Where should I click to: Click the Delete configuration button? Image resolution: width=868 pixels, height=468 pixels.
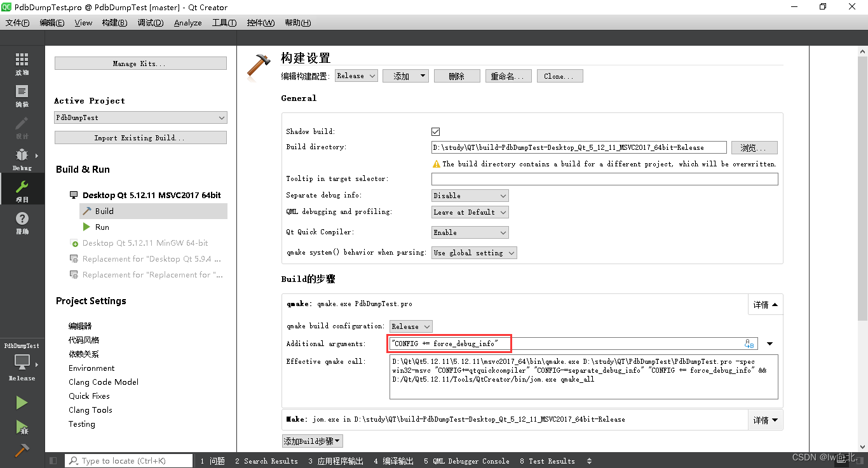[456, 76]
